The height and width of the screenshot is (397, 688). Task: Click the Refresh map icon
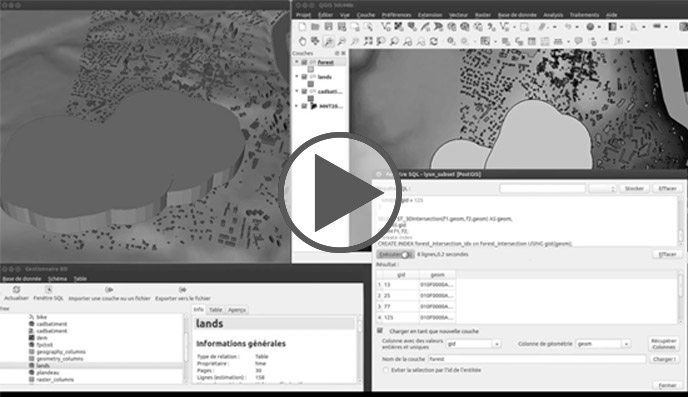click(434, 41)
